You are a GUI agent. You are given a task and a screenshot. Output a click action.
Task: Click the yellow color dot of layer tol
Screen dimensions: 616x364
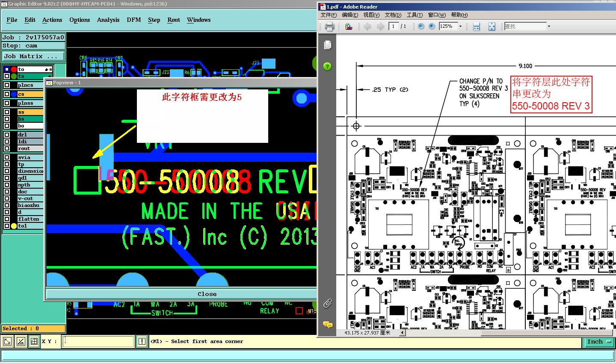[x=14, y=226]
